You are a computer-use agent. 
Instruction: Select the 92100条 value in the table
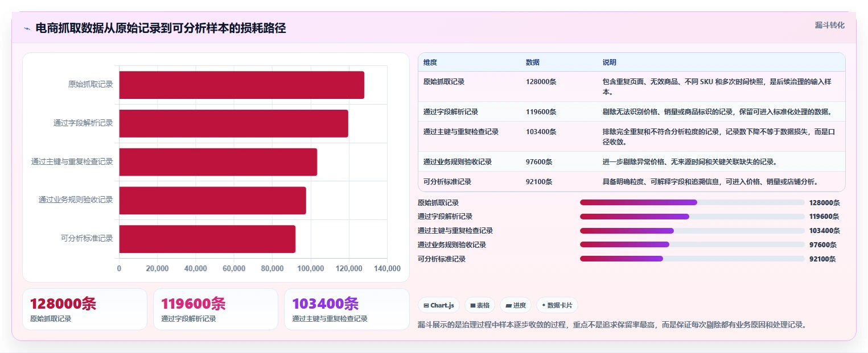pyautogui.click(x=539, y=182)
